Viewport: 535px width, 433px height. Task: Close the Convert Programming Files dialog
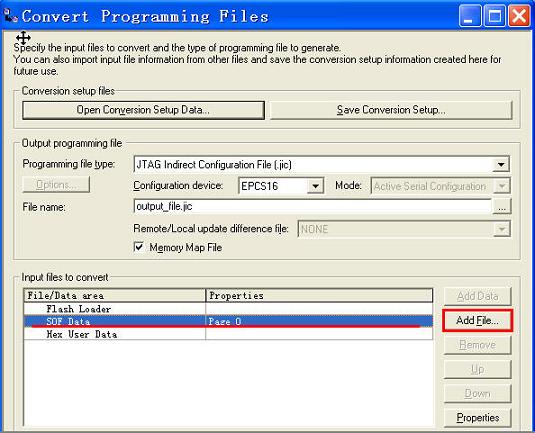(x=519, y=16)
